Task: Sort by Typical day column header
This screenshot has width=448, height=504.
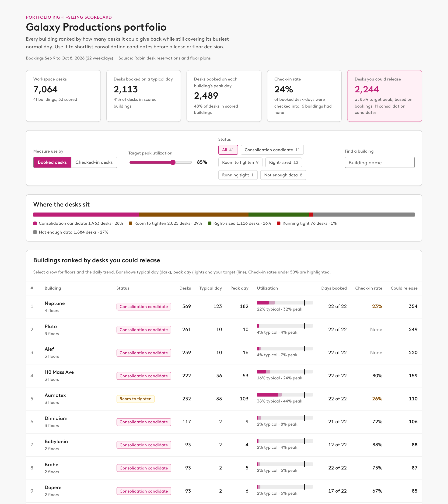Action: pyautogui.click(x=210, y=288)
